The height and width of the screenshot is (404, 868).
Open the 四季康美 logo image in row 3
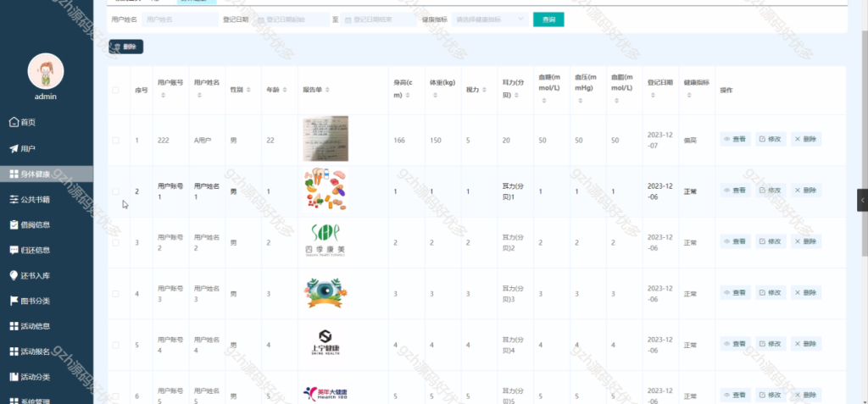tap(325, 241)
